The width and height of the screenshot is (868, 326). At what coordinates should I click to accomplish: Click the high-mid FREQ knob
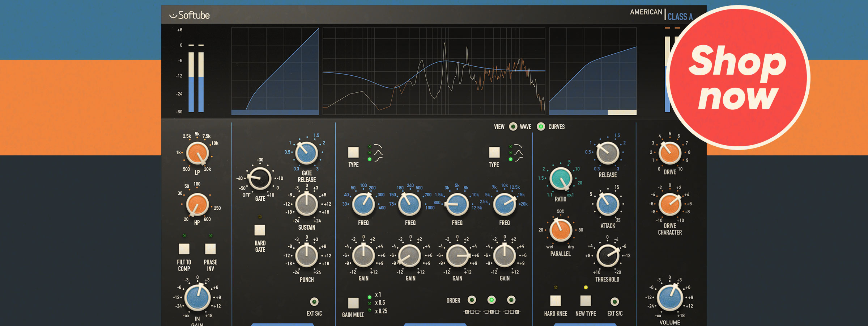[x=457, y=204]
